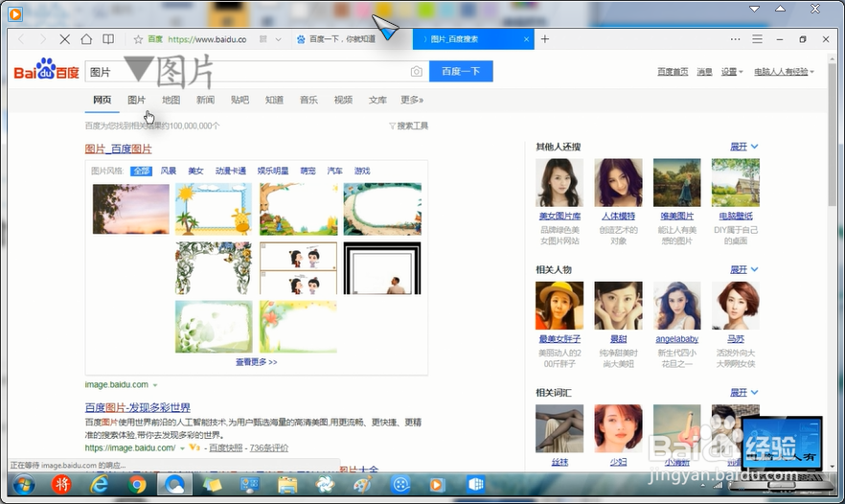Switch to the 地图 search tab

pyautogui.click(x=171, y=100)
